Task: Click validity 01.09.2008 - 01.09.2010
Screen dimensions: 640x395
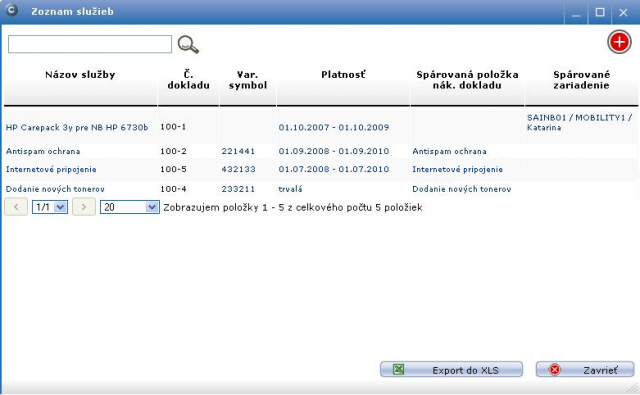Action: tap(334, 151)
